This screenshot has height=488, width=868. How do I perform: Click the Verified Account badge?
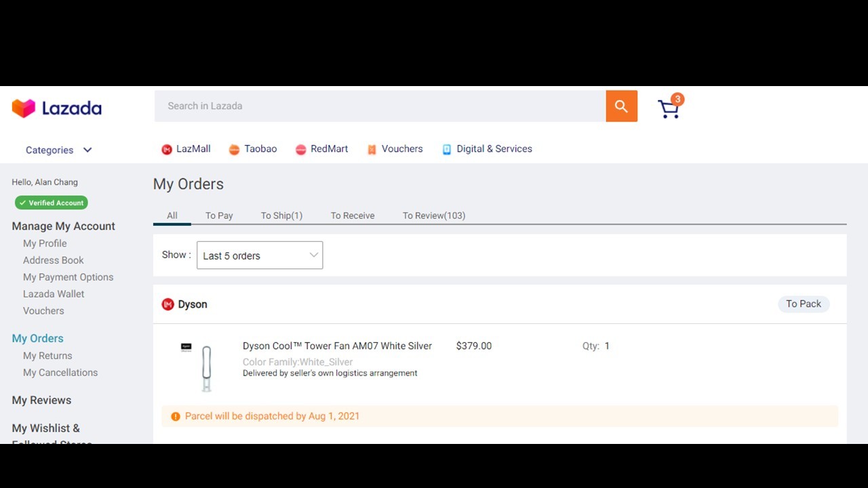point(52,203)
